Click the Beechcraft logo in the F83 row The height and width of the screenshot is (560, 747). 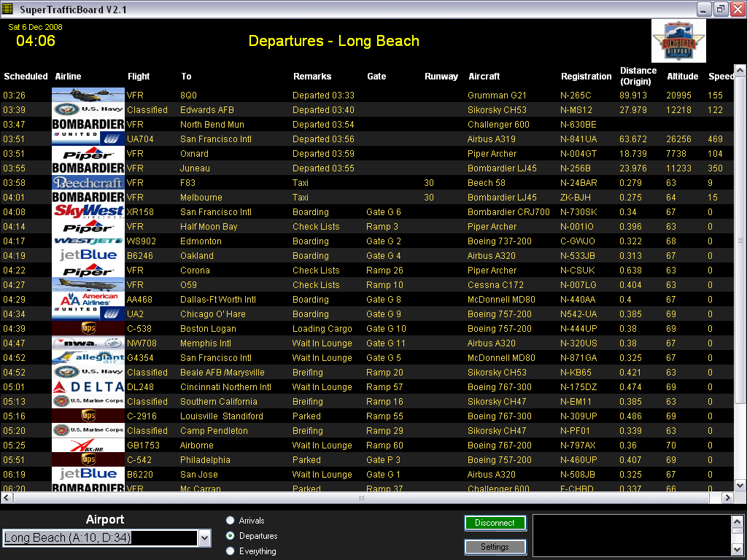(88, 182)
